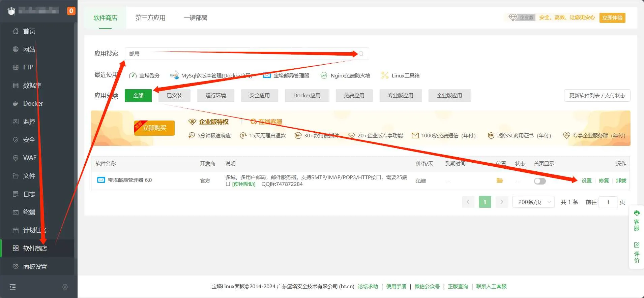The height and width of the screenshot is (298, 644).
Task: Go to previous page arrow
Action: tap(468, 202)
